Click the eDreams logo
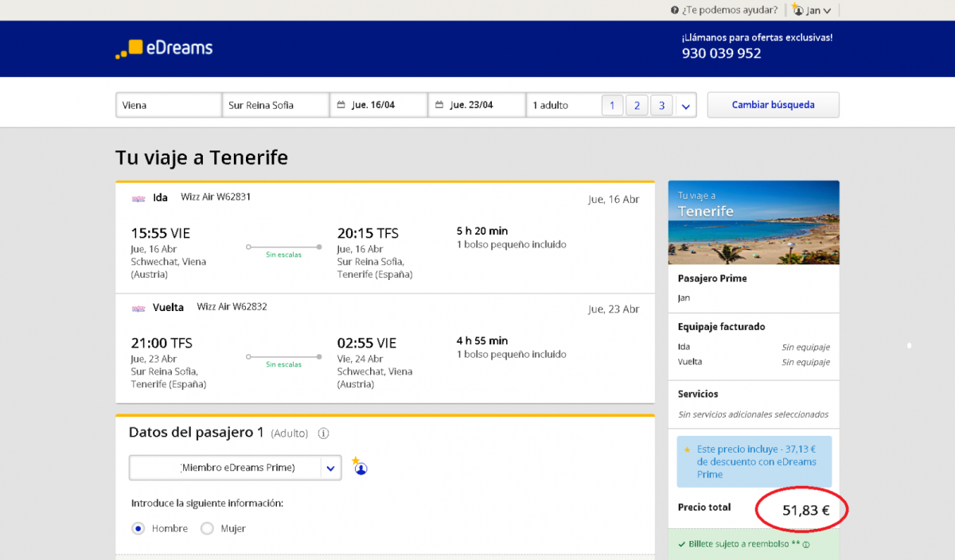The height and width of the screenshot is (560, 955). point(164,49)
